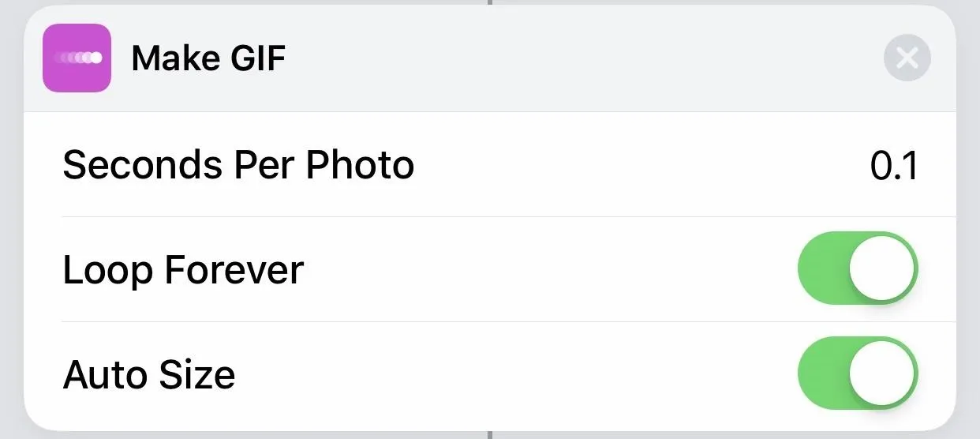Screen dimensions: 980x439
Task: Remove the Make GIF action with X
Action: (x=907, y=58)
